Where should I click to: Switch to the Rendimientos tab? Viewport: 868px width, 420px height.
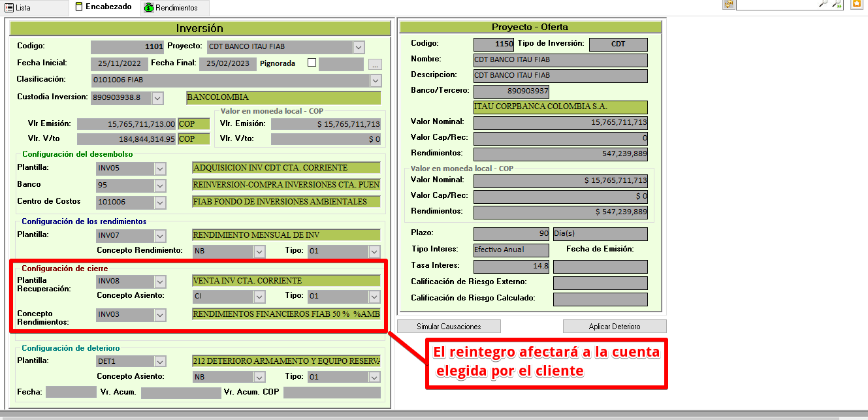pos(171,8)
